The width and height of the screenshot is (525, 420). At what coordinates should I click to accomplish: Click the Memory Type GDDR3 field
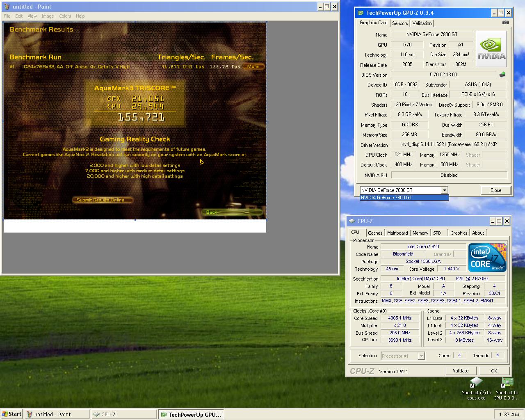point(409,125)
